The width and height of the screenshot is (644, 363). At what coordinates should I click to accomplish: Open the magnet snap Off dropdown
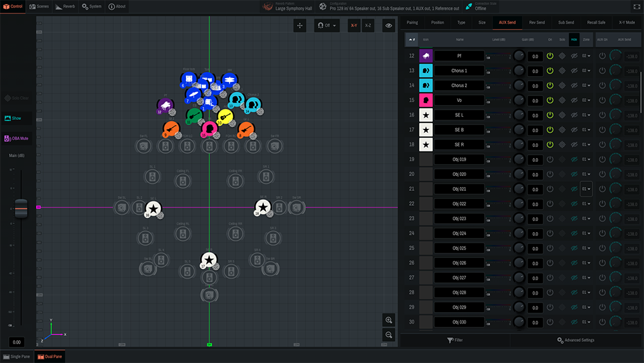[327, 25]
